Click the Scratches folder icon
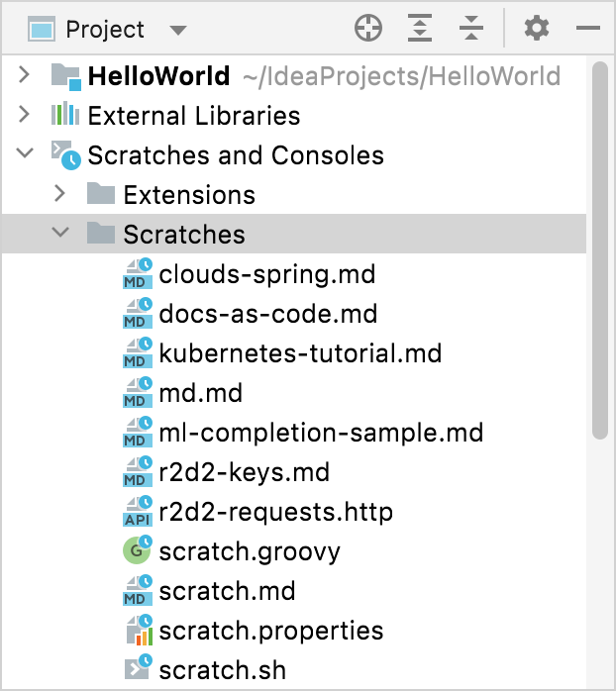The image size is (616, 691). [x=101, y=233]
